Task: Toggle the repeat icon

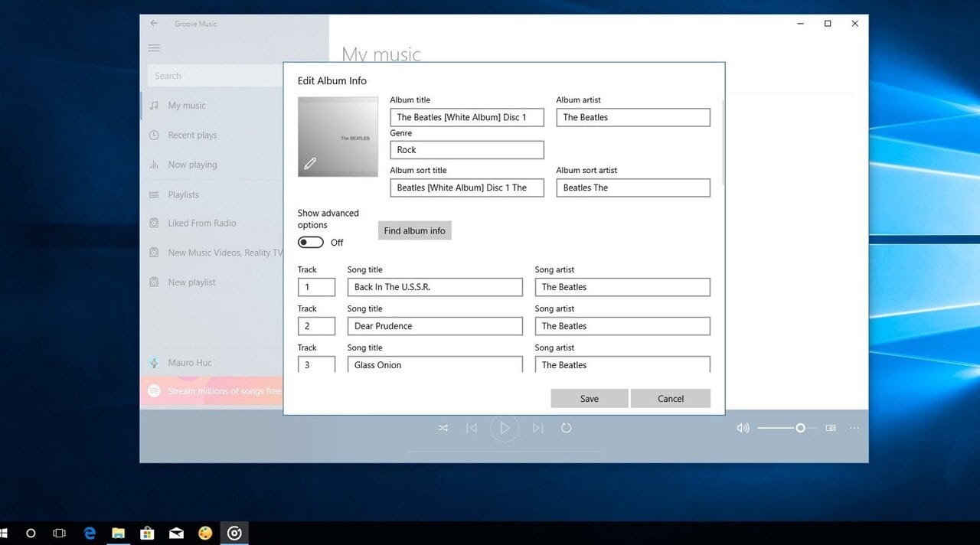Action: tap(566, 428)
